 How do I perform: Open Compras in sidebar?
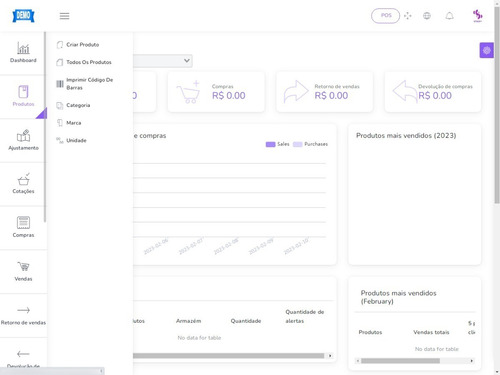pyautogui.click(x=23, y=227)
